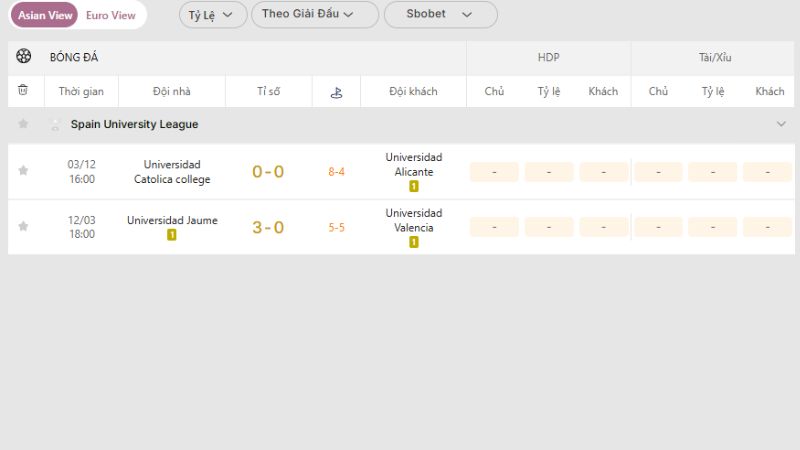Click yellow card badge under Universidad Valencia
The height and width of the screenshot is (450, 800).
pyautogui.click(x=414, y=242)
